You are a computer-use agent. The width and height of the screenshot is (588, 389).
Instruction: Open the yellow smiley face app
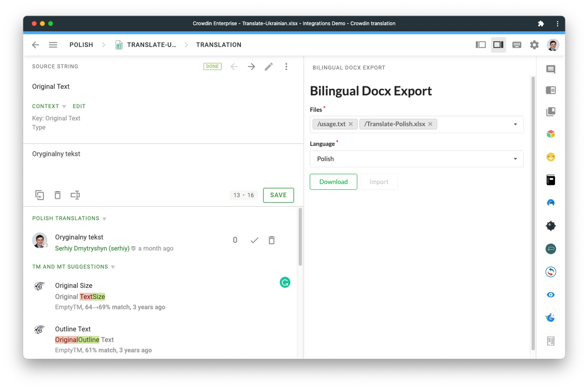[550, 157]
